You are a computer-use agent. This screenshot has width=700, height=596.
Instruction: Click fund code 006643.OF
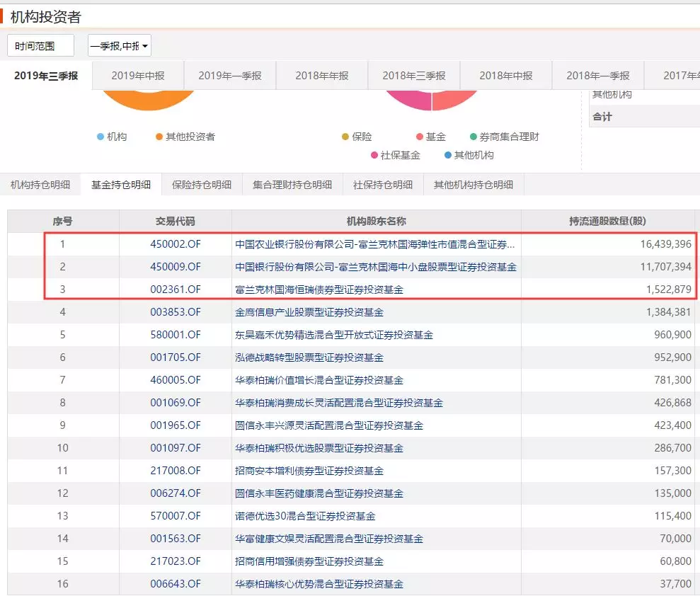176,584
